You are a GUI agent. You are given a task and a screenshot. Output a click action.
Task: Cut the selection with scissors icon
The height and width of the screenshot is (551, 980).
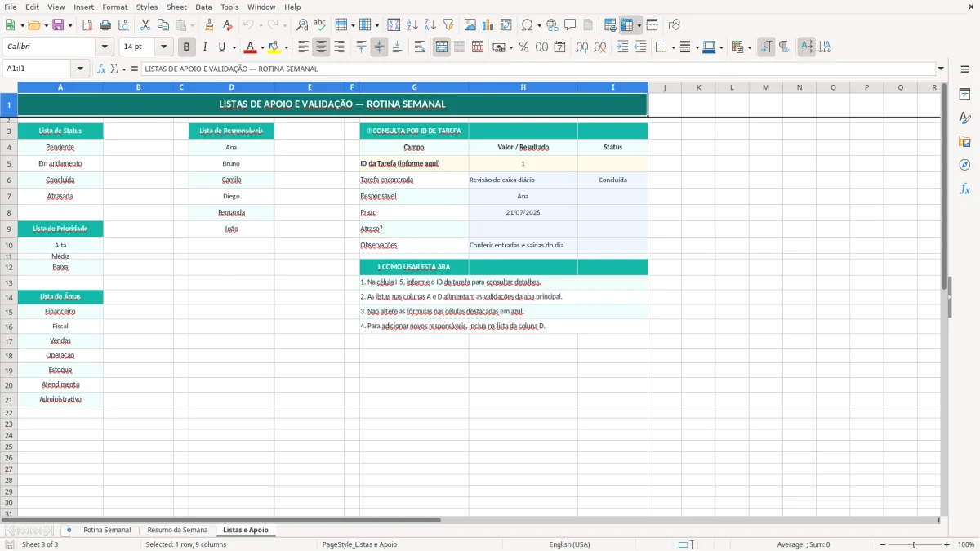point(145,25)
